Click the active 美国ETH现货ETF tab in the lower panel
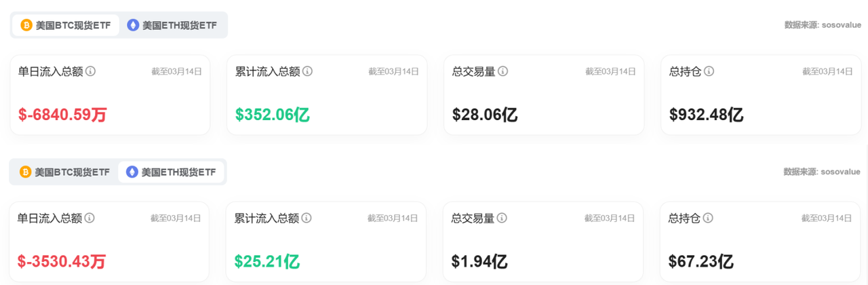Screen dimensions: 868x285 tap(172, 172)
